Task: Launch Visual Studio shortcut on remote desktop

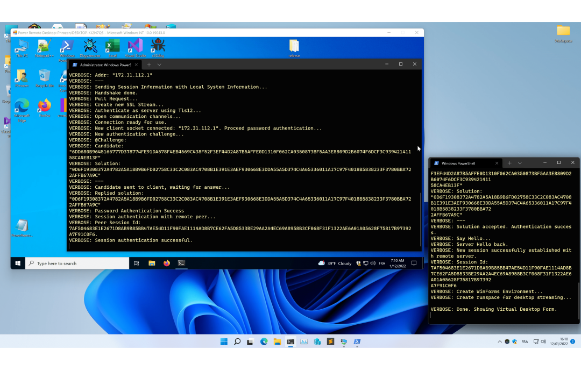Action: (x=135, y=48)
